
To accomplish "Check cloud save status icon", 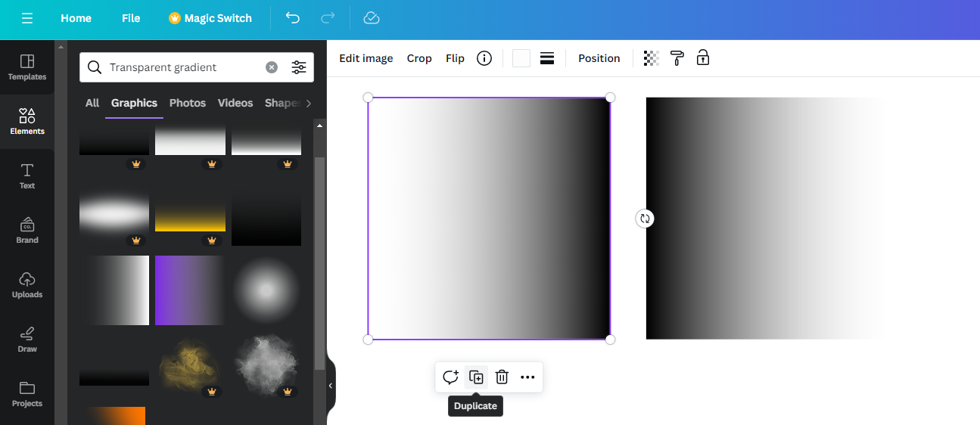I will tap(371, 18).
